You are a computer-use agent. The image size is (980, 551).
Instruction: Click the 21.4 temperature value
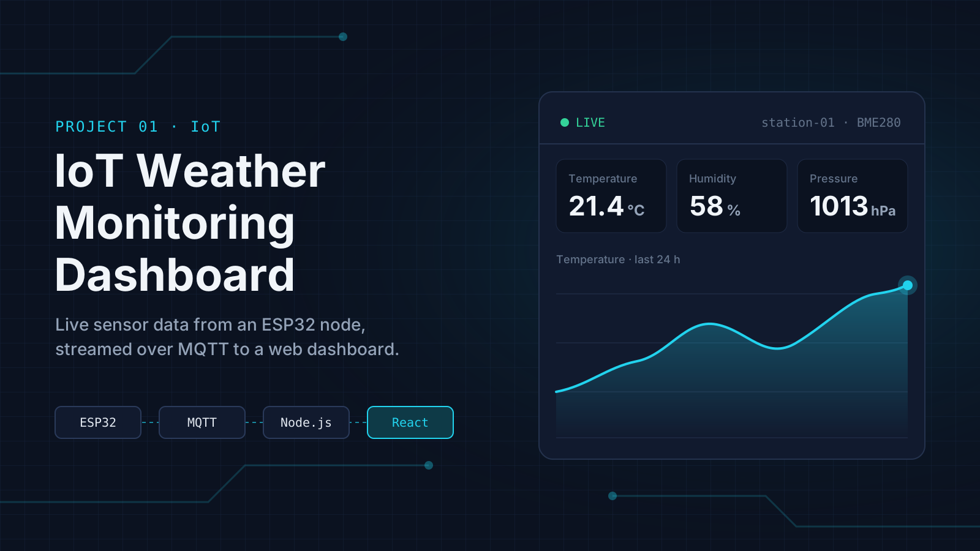pos(596,206)
